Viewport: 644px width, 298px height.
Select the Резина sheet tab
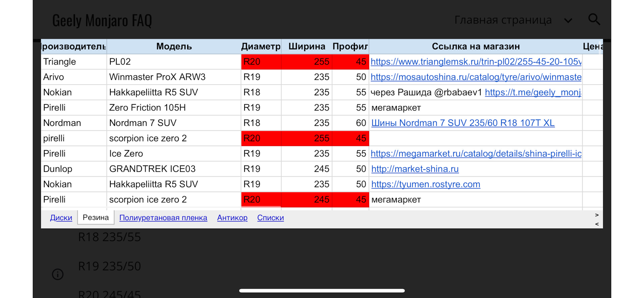click(96, 217)
